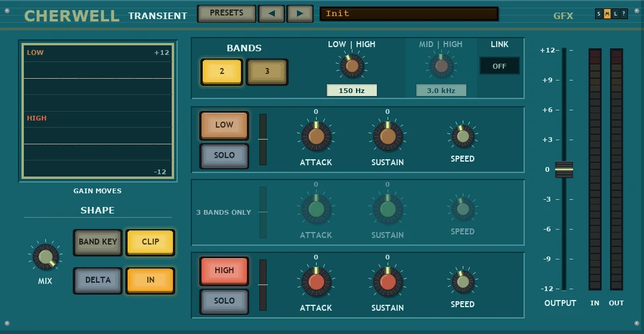Toggle the LOW band enable button
The height and width of the screenshot is (334, 644).
(x=224, y=125)
